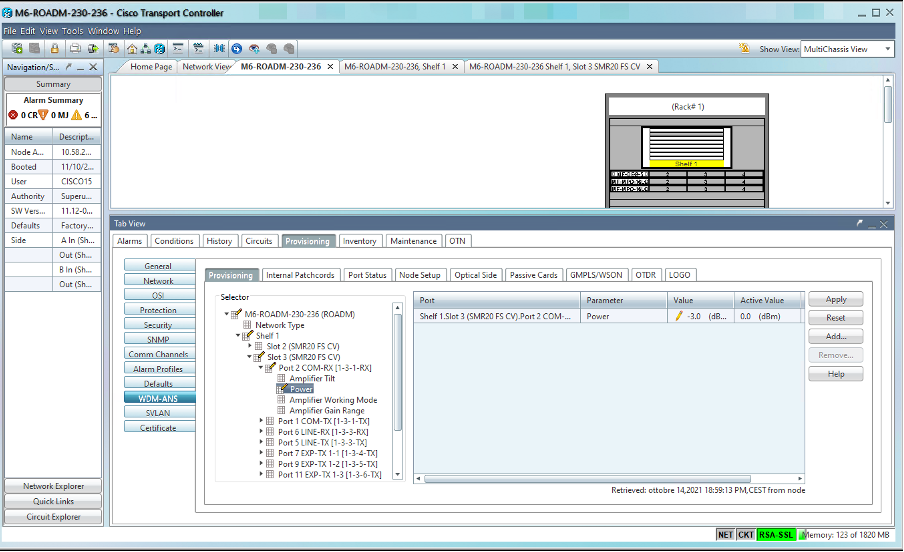Go to Home view with house icon
Screen dimensions: 904x552
pos(132,49)
